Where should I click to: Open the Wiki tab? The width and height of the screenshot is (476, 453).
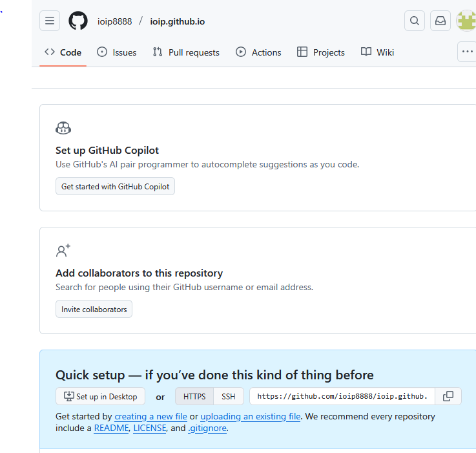pyautogui.click(x=378, y=52)
